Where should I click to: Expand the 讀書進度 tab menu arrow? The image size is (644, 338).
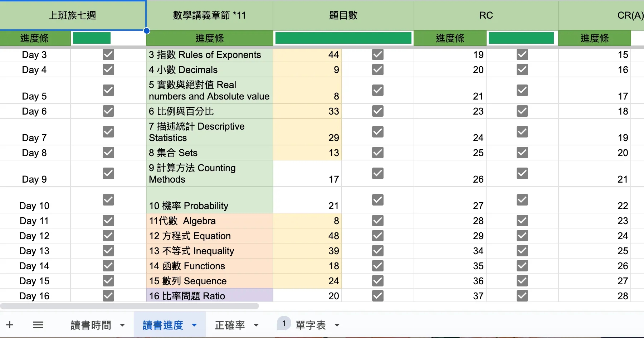coord(194,325)
